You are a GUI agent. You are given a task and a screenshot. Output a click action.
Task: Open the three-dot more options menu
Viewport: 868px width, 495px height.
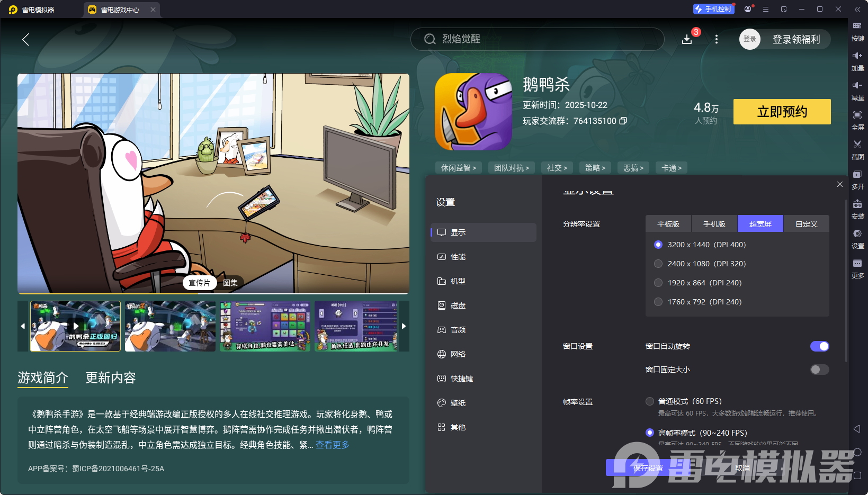(x=717, y=39)
